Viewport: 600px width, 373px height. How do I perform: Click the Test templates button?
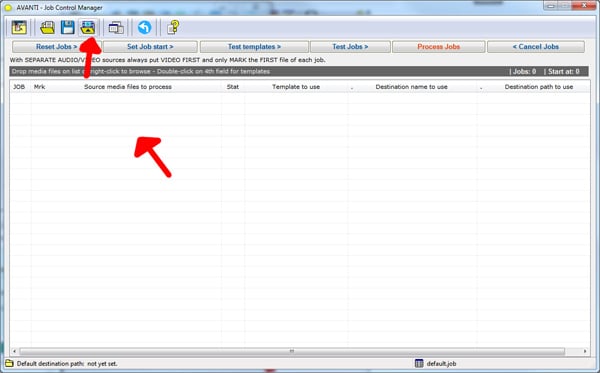(x=254, y=47)
